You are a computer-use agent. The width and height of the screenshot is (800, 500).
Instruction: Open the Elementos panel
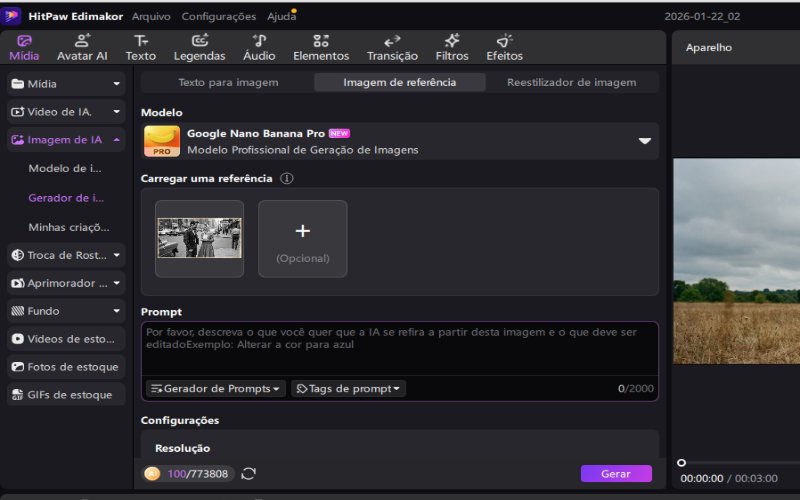point(321,47)
